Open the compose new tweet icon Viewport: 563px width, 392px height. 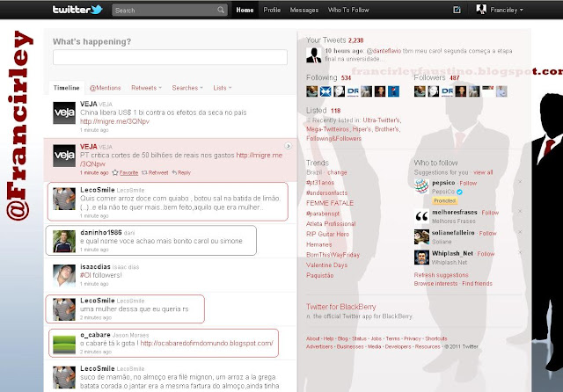457,10
